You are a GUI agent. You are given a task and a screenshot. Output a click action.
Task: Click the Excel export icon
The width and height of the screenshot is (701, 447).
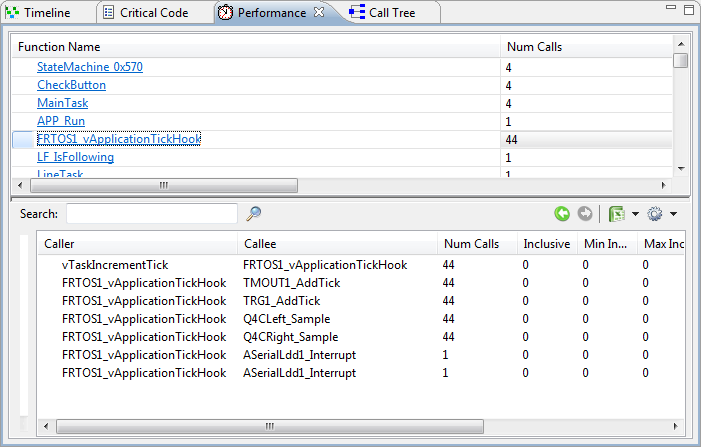click(617, 214)
